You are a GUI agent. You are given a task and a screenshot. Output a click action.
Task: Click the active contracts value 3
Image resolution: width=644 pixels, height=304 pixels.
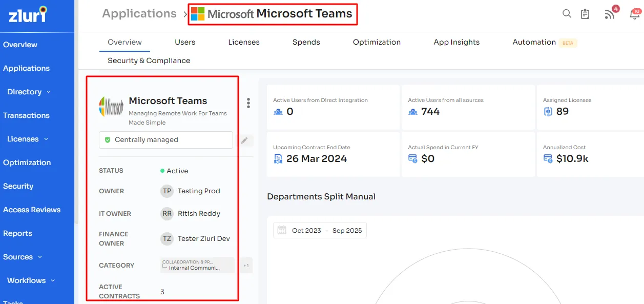click(162, 292)
